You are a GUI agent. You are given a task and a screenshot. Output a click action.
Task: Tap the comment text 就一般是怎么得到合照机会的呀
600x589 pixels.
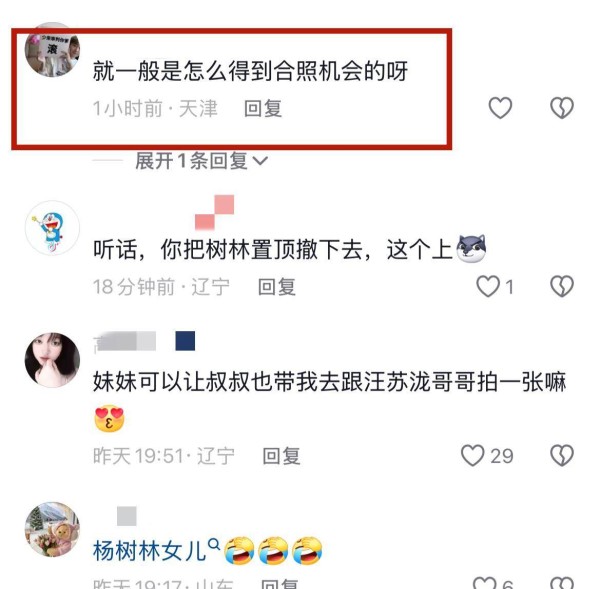click(x=250, y=71)
